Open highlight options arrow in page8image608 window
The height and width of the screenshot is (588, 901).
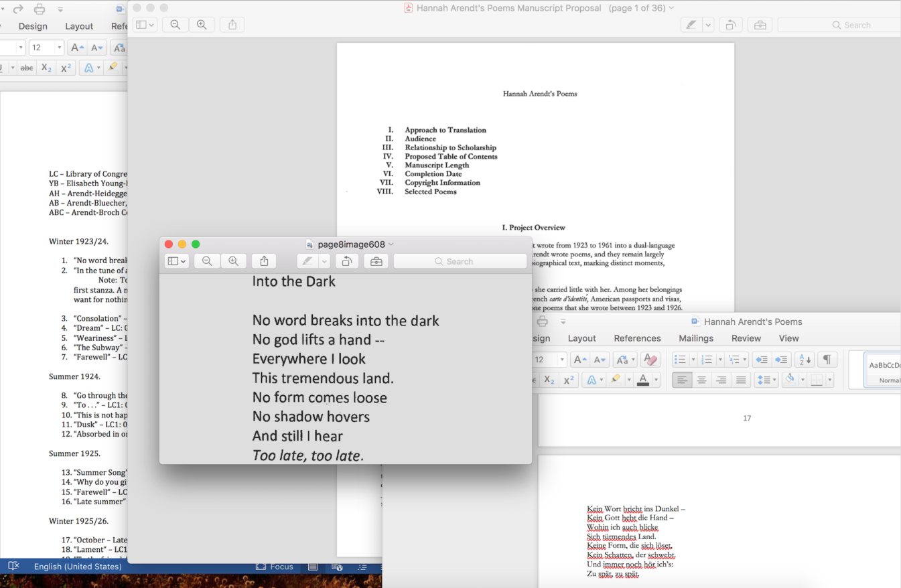(324, 261)
